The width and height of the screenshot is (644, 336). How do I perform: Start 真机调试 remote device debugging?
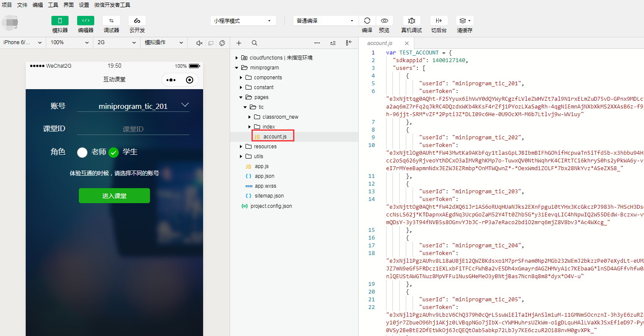411,21
